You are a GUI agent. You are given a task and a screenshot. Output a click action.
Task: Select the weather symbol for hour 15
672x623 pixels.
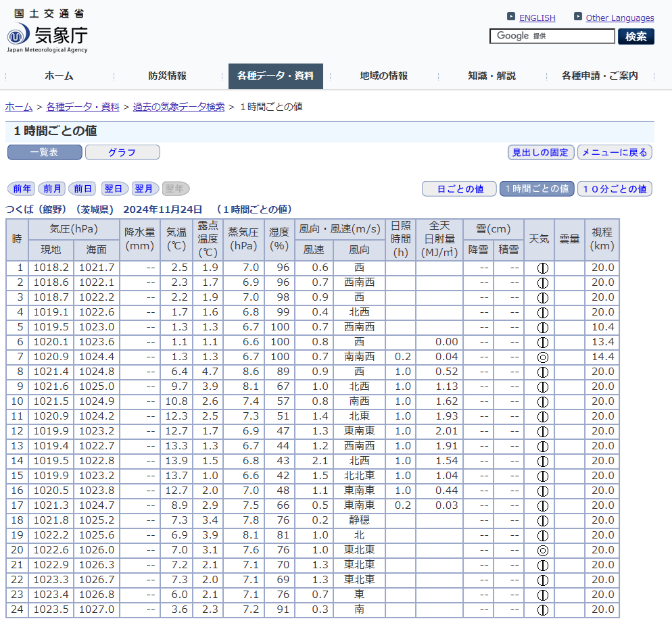[543, 476]
